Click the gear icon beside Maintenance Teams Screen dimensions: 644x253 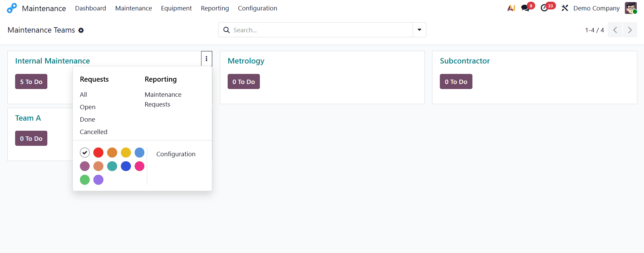[x=81, y=30]
